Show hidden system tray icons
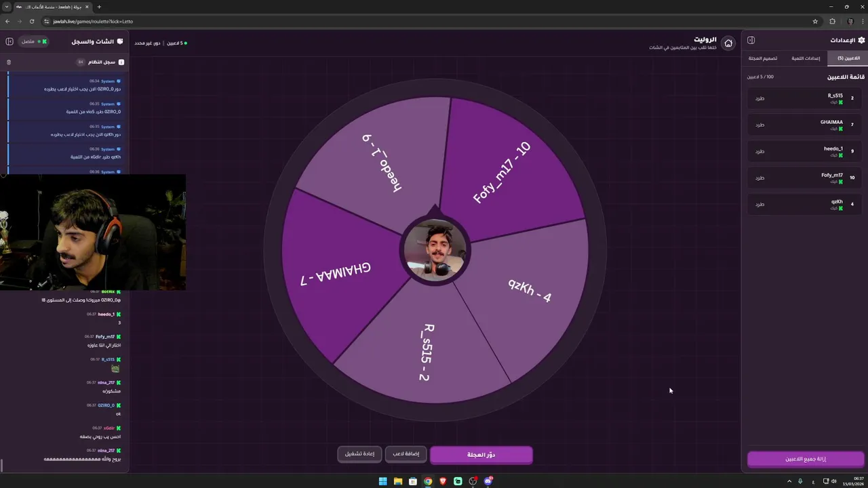The height and width of the screenshot is (488, 868). [789, 481]
